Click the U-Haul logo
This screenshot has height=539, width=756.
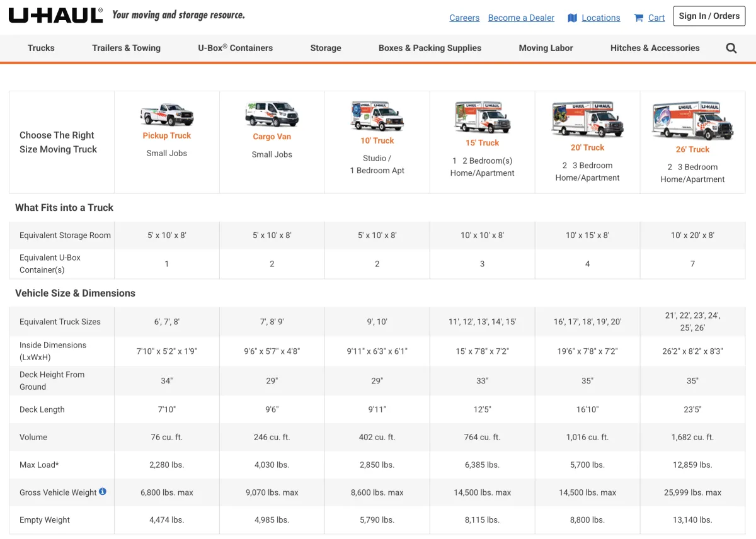coord(55,15)
